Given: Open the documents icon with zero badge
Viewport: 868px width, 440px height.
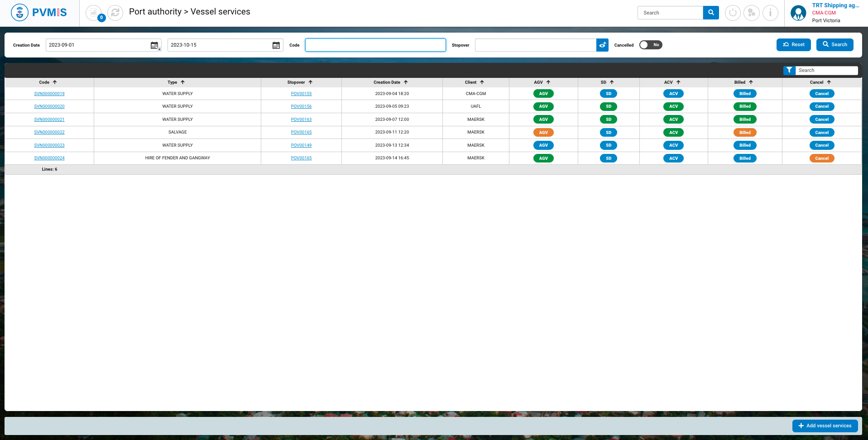Looking at the screenshot, I should pos(94,13).
